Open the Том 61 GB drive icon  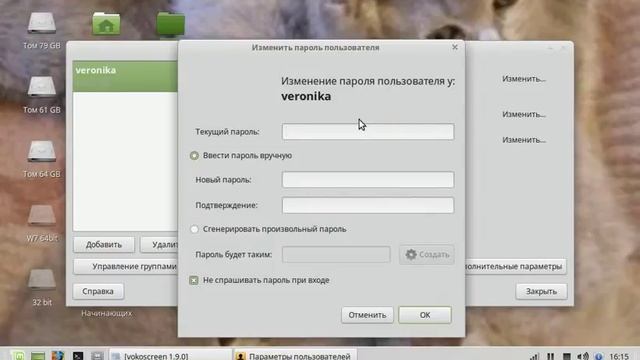pos(42,87)
